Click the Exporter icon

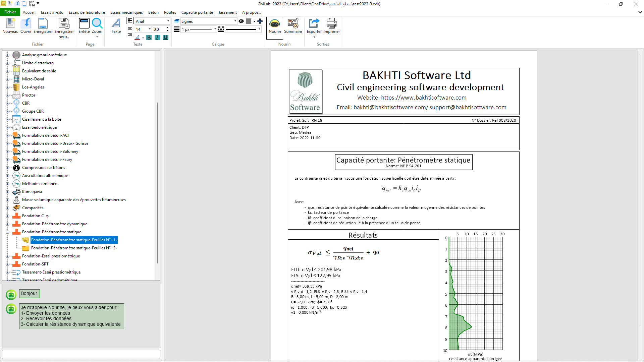(x=314, y=23)
